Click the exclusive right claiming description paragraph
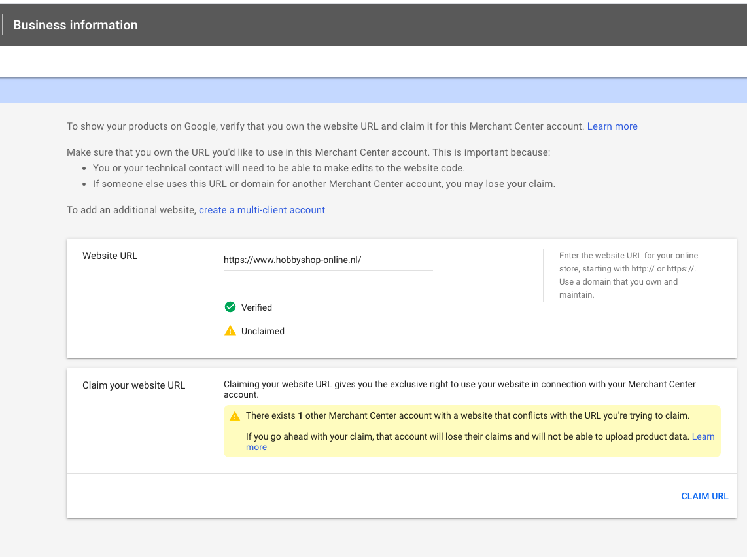 [x=459, y=389]
